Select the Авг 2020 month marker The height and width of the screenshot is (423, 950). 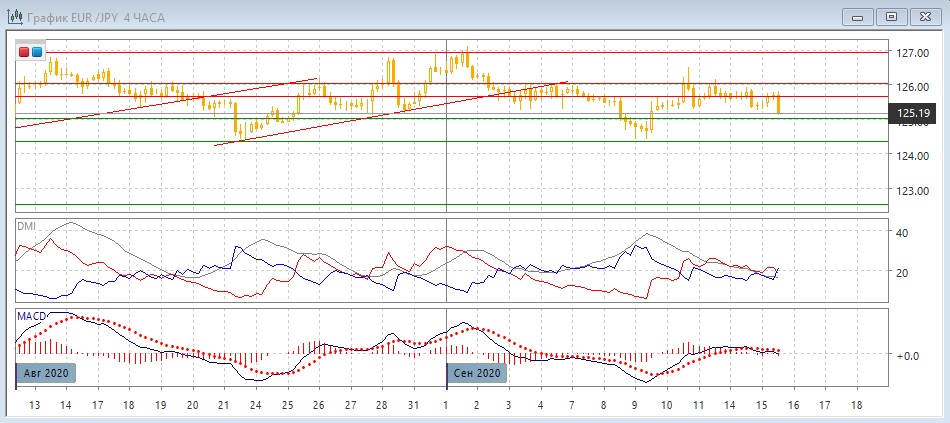click(x=45, y=373)
